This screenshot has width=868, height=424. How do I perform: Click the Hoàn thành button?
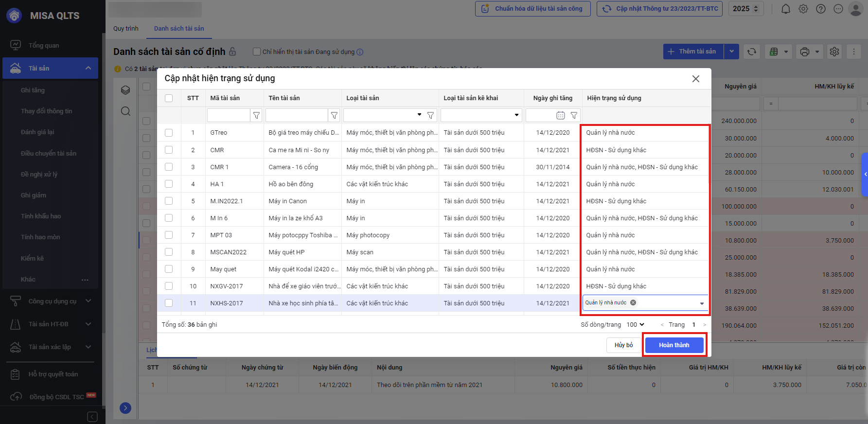coord(674,345)
